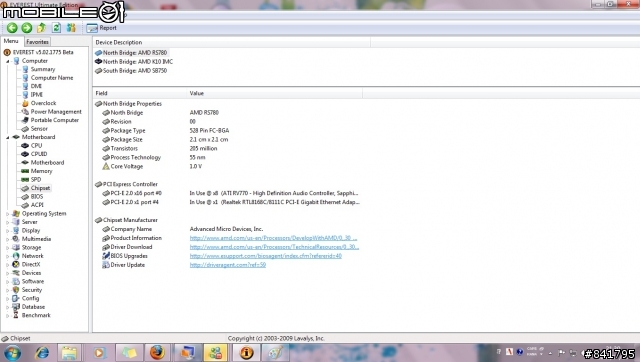Click the Benchmark category icon

click(16, 315)
